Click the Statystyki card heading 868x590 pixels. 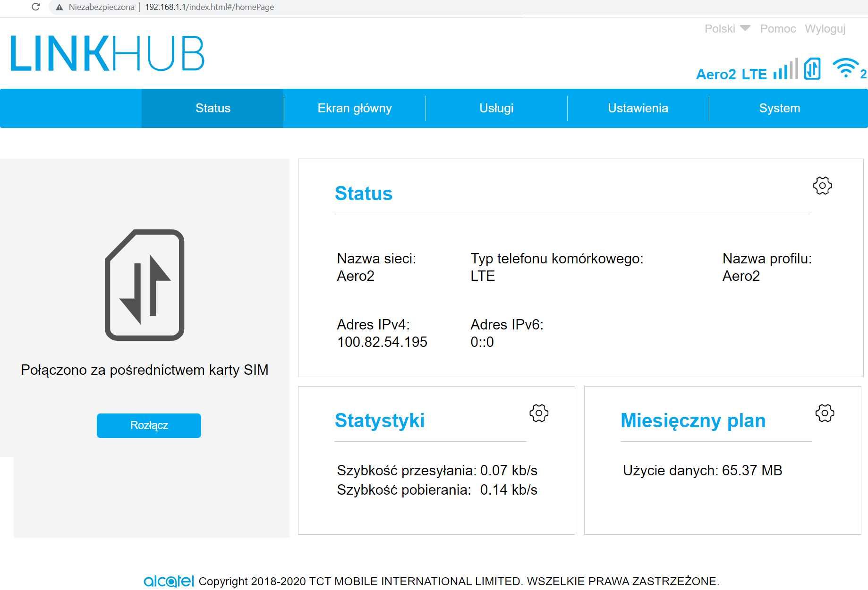[x=380, y=421]
